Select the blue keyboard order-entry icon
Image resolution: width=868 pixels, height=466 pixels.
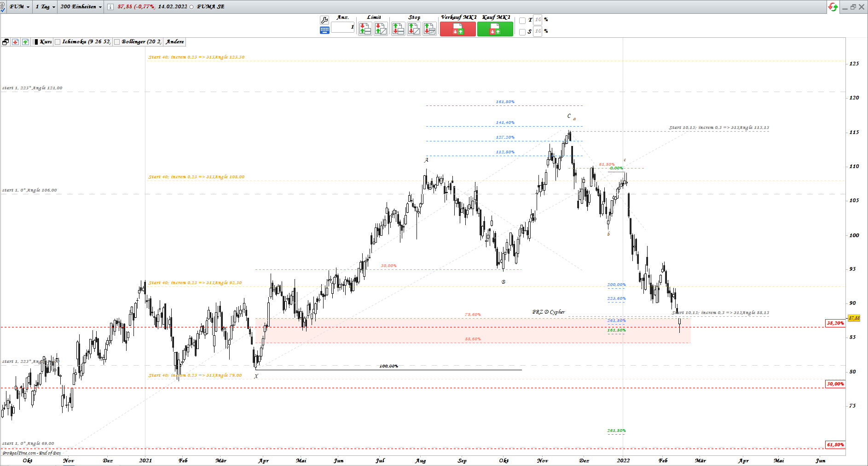(324, 29)
